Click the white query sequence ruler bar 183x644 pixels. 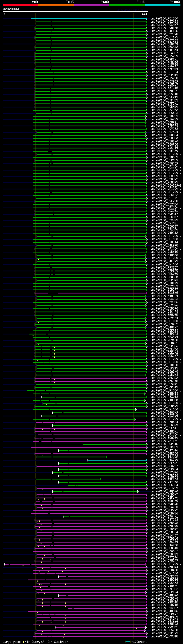click(x=75, y=12)
